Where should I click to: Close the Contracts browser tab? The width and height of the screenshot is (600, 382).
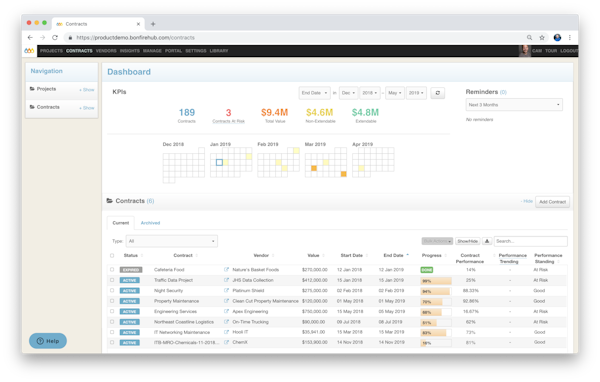pos(138,24)
